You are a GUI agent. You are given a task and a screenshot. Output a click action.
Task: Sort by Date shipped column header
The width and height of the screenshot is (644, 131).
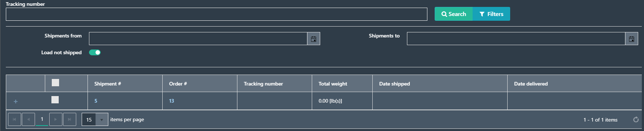tap(395, 84)
